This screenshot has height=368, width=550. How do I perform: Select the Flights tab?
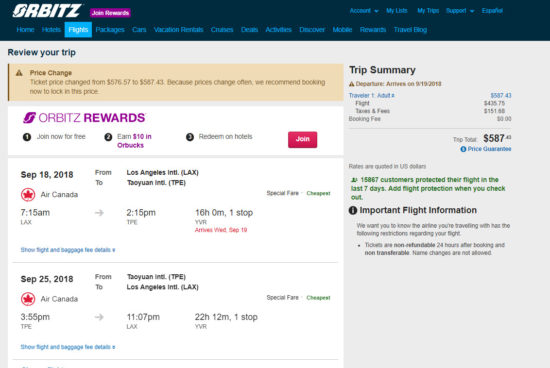tap(78, 30)
